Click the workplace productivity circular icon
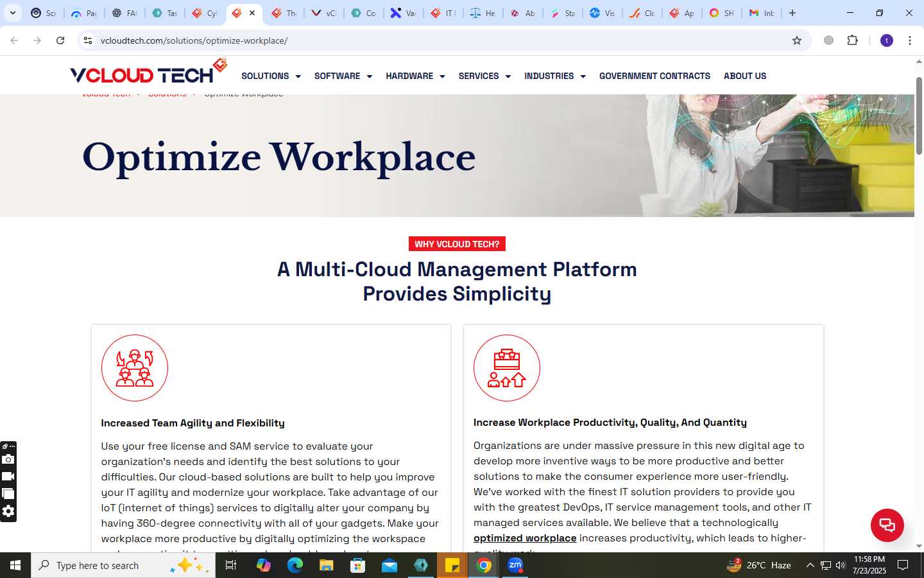This screenshot has width=924, height=578. [507, 368]
